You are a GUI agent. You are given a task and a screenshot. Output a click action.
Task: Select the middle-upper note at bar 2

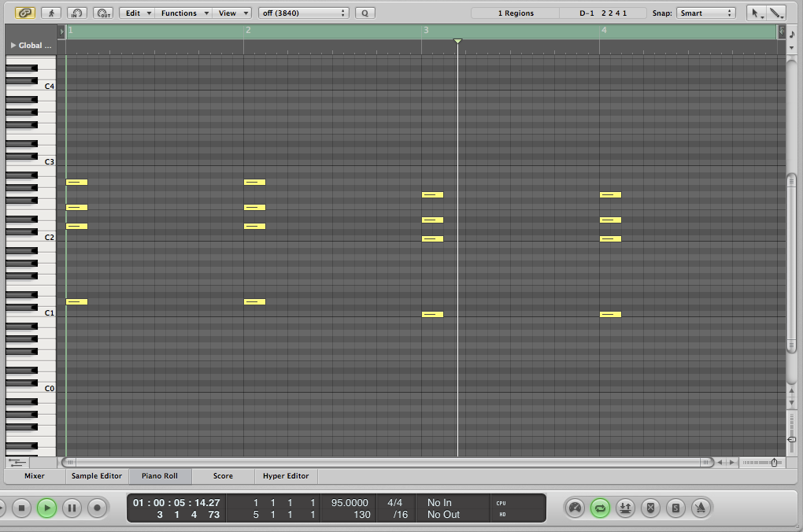[254, 208]
